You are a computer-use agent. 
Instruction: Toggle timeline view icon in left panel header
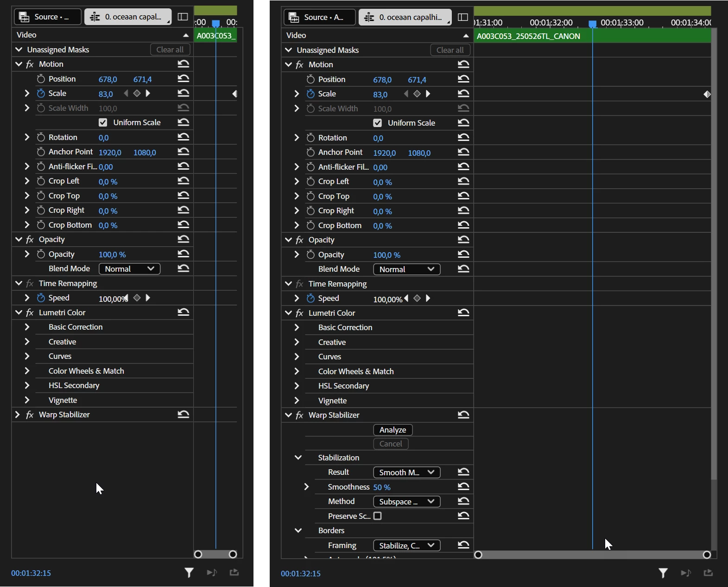coord(183,17)
